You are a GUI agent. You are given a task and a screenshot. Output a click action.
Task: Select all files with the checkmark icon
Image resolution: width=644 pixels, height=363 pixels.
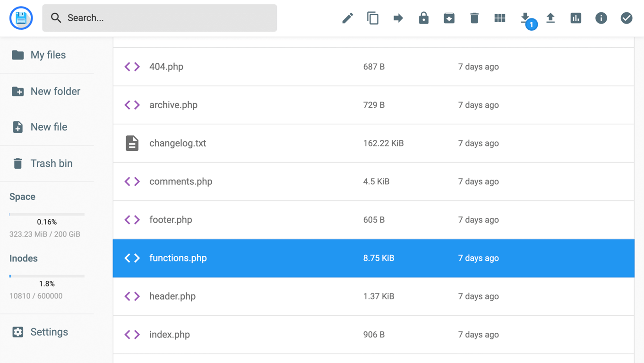(x=626, y=17)
